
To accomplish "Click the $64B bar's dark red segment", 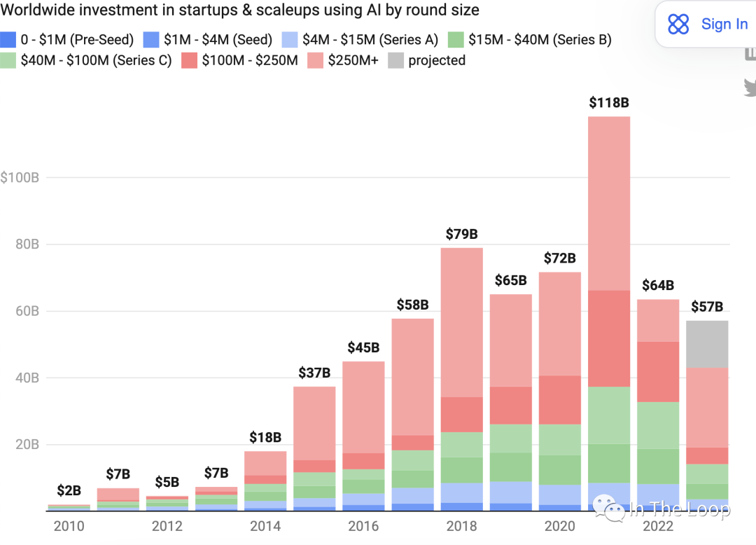I will coord(658,372).
